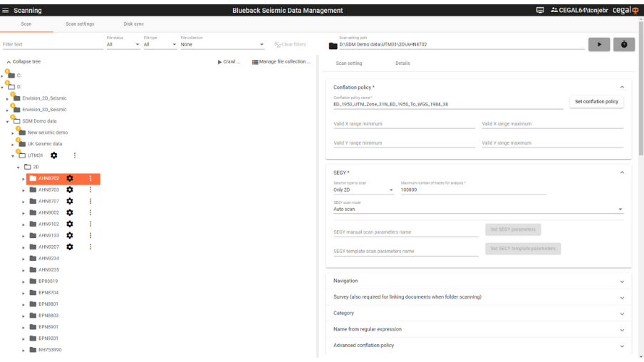Open more options menu for AHN8707

(x=90, y=202)
